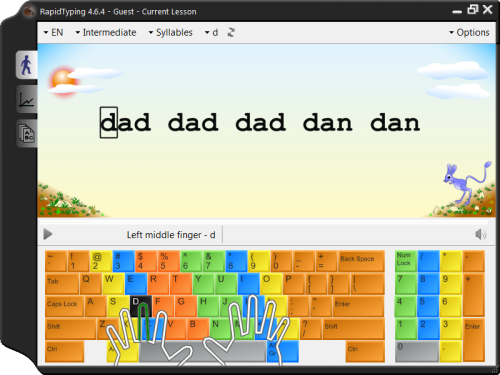
Task: Click the T key on virtual keyboard
Action: 181,284
